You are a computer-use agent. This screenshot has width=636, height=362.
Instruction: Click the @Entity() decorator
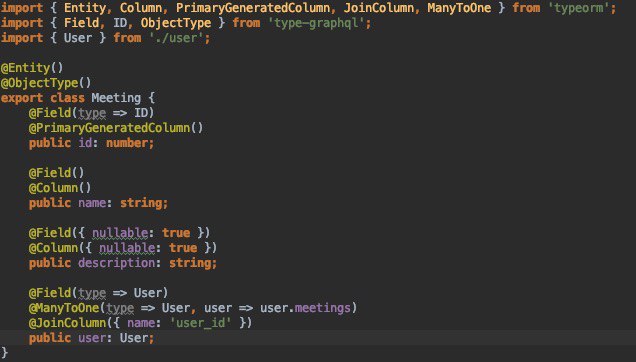tap(32, 68)
